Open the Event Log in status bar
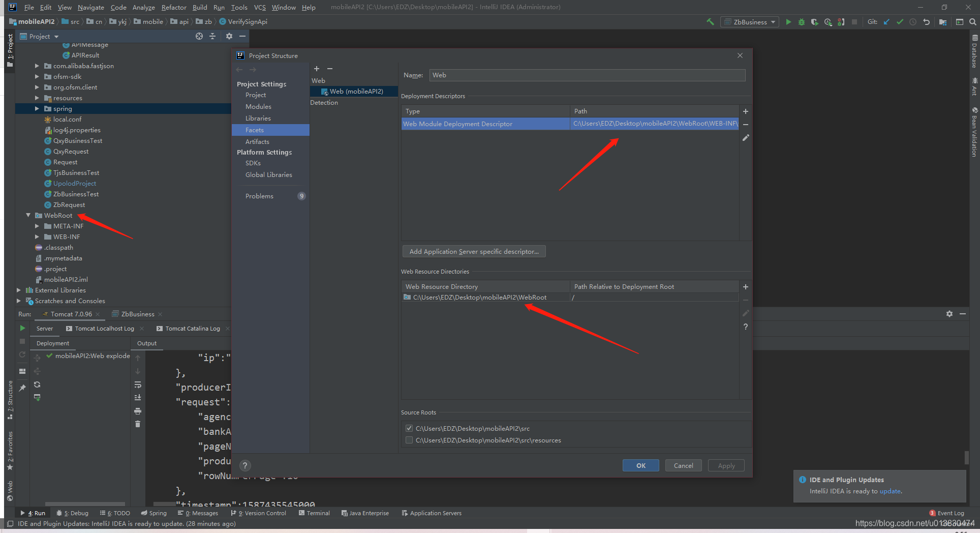This screenshot has height=533, width=980. [946, 513]
